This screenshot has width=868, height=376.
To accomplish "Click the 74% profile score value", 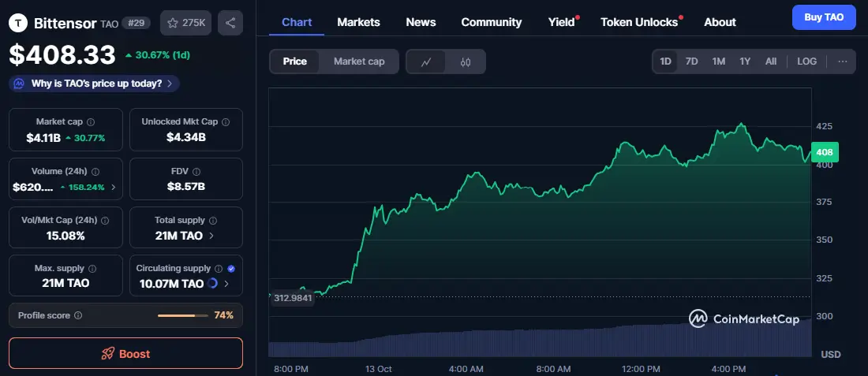I will 223,316.
